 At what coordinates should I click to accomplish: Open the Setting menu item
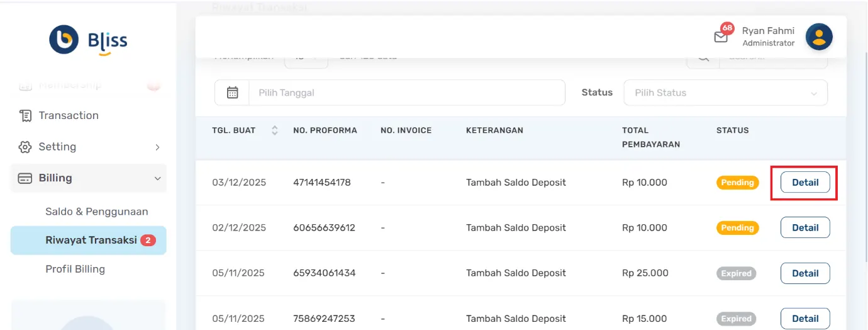[89, 147]
